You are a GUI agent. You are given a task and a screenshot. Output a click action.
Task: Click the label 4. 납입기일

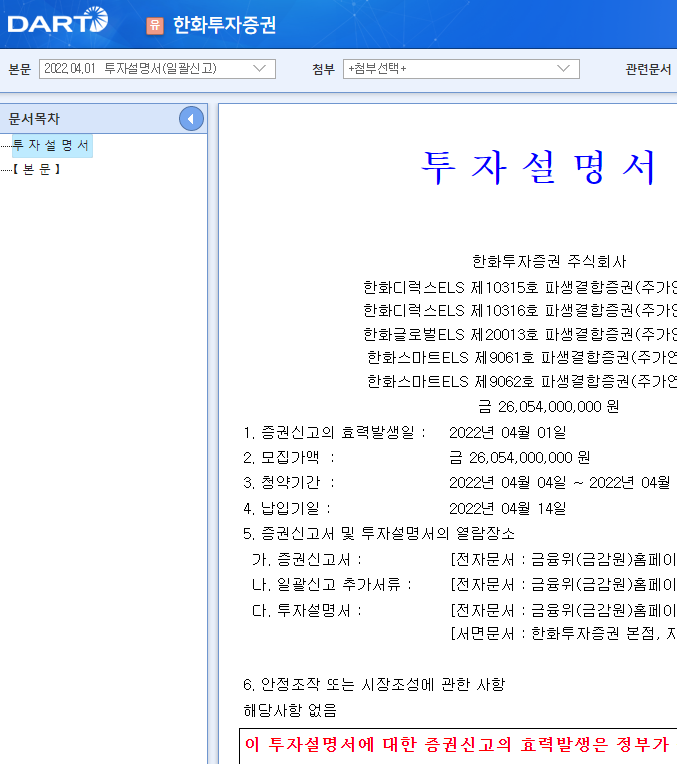click(287, 508)
